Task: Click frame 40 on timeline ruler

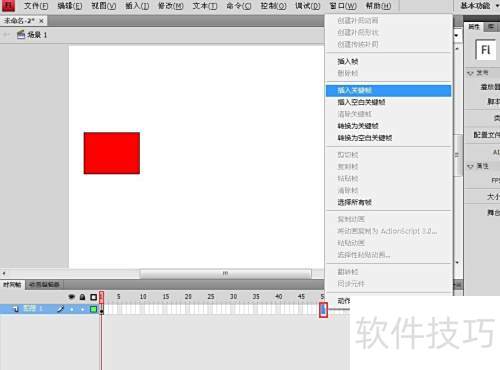Action: point(279,296)
